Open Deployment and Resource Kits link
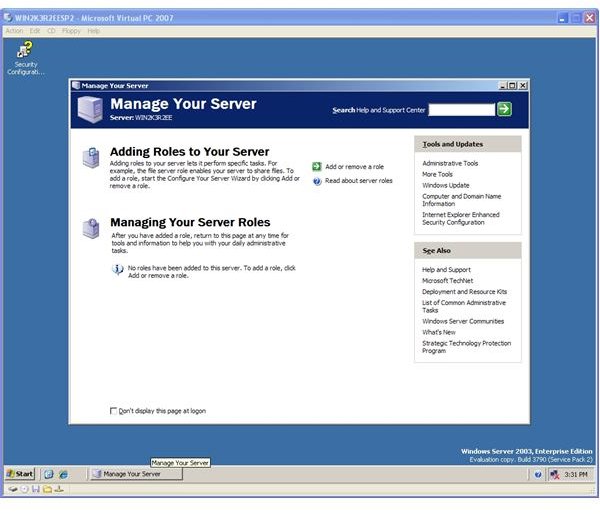 pyautogui.click(x=464, y=292)
